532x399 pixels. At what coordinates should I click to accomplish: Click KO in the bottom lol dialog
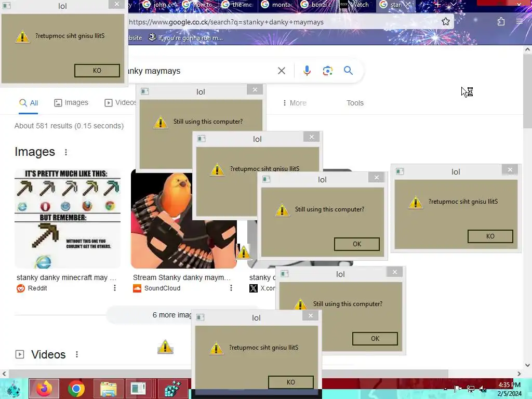click(291, 382)
